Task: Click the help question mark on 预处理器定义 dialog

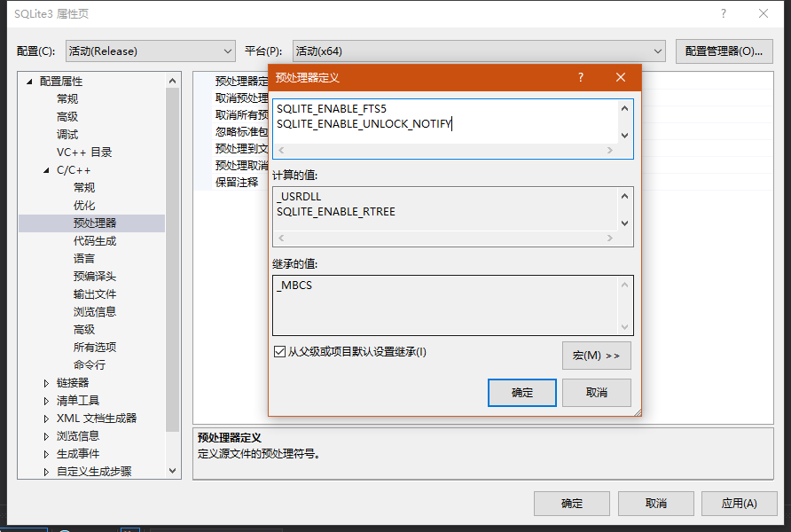Action: [x=580, y=77]
